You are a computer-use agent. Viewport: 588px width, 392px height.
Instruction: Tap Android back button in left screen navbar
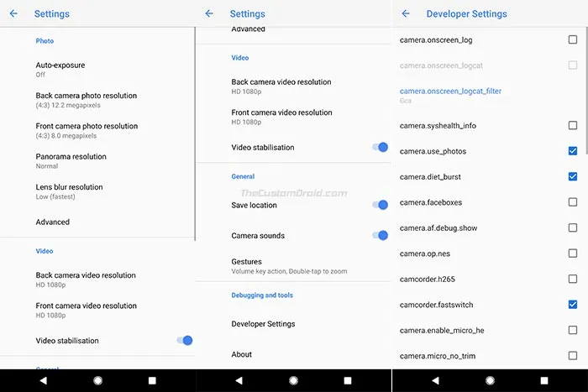click(44, 380)
